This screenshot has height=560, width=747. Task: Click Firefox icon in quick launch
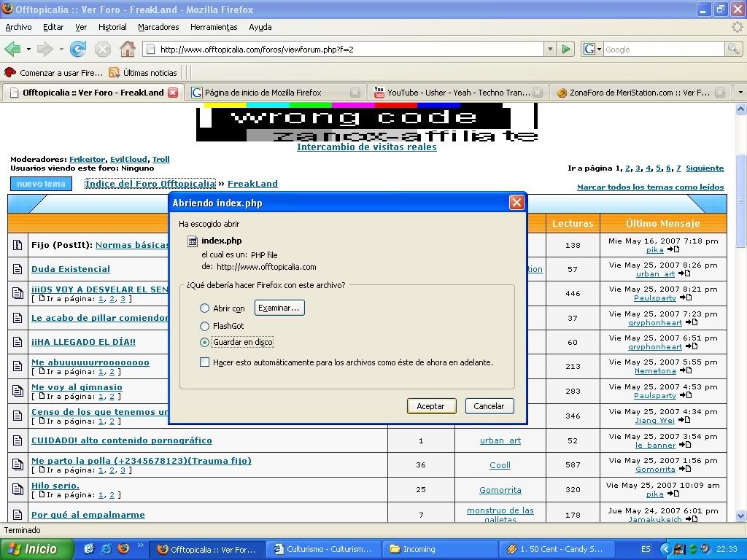[x=123, y=549]
